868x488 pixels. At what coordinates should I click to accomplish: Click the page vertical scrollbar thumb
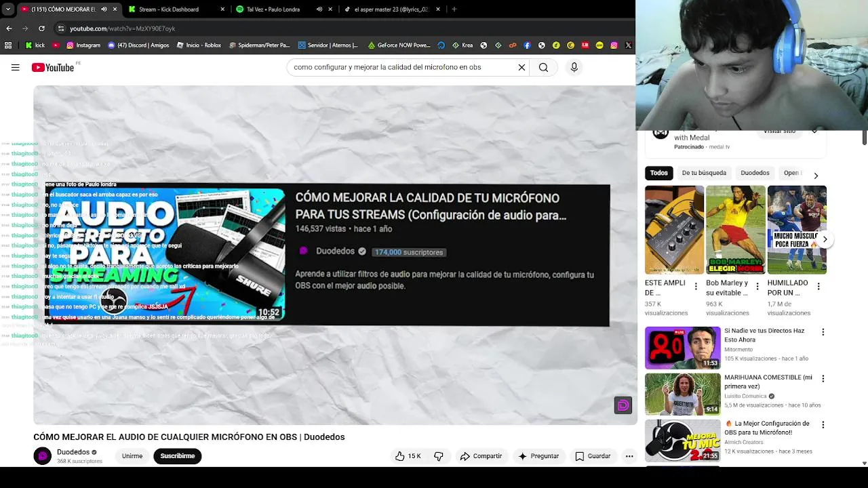[x=864, y=136]
